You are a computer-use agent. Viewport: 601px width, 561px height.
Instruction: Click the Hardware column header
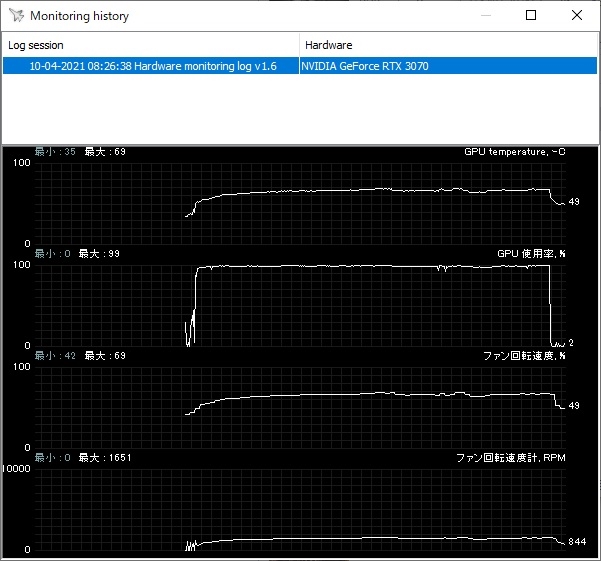click(448, 45)
